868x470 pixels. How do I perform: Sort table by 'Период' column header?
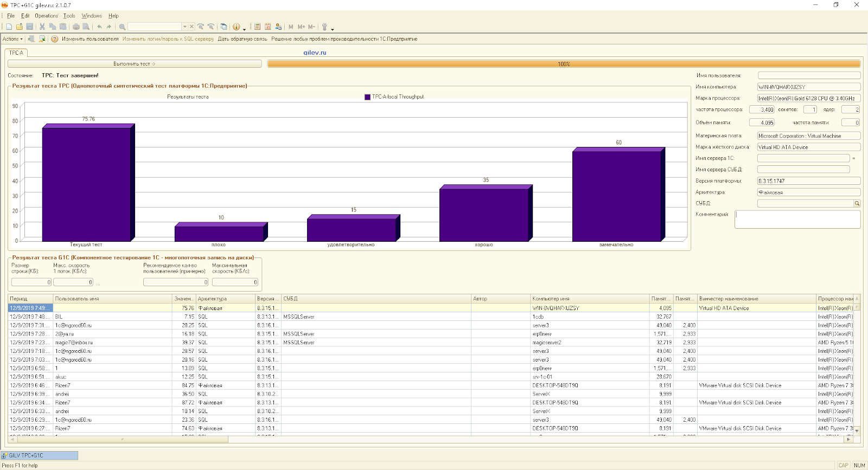(30, 299)
